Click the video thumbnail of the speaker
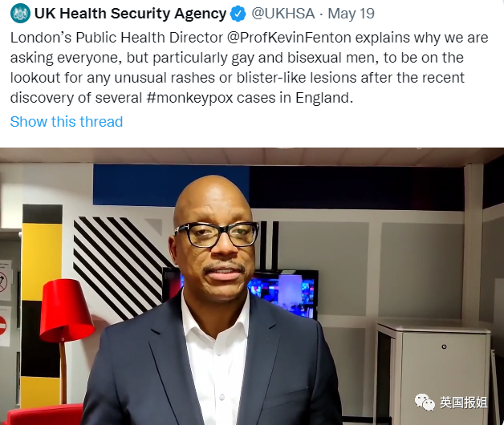 [252, 286]
